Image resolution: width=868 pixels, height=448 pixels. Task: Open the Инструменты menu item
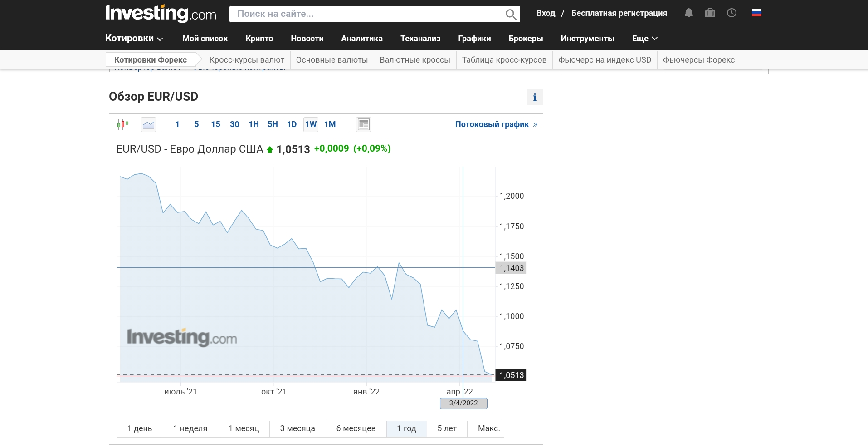(x=587, y=39)
